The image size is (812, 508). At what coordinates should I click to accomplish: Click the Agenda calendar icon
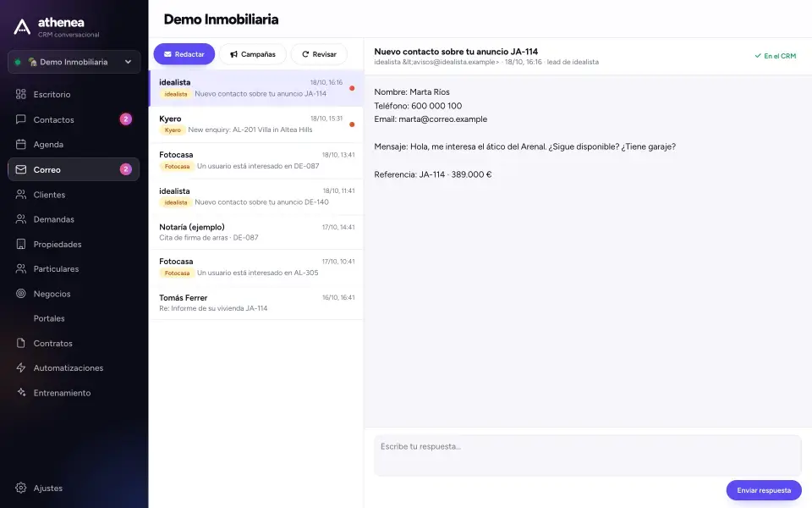(20, 144)
